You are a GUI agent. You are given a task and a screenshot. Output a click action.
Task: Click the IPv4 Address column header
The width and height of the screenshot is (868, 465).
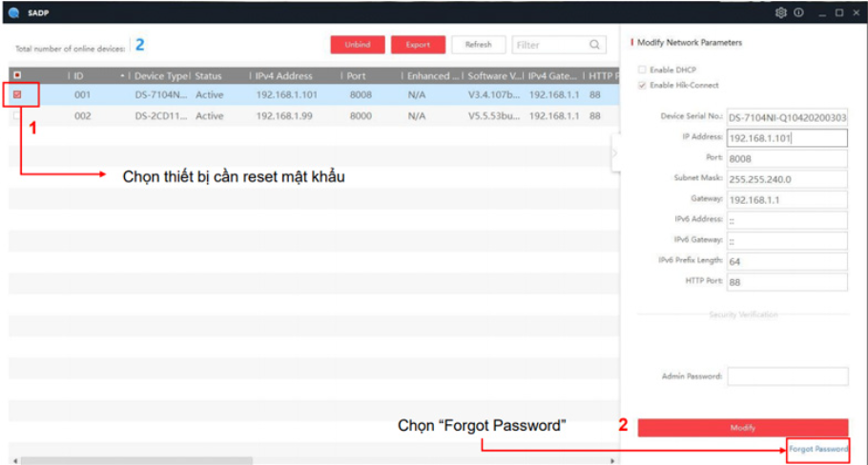283,75
